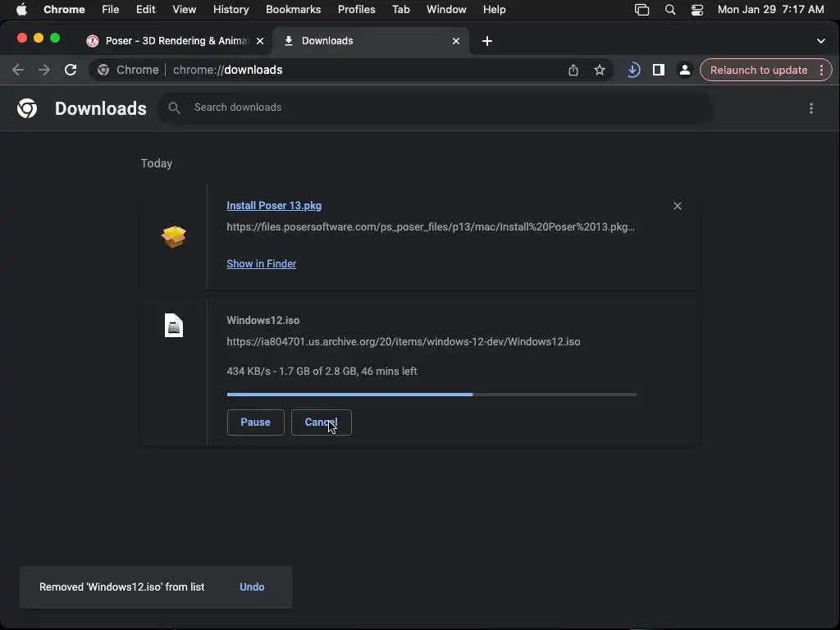Click the magnifier icon in search downloads

174,107
